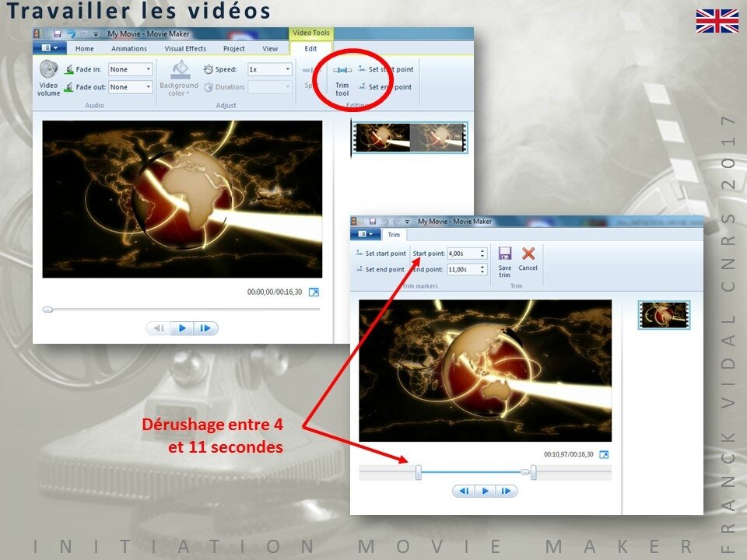Viewport: 747px width, 560px height.
Task: Click Play button in main window
Action: coord(182,328)
